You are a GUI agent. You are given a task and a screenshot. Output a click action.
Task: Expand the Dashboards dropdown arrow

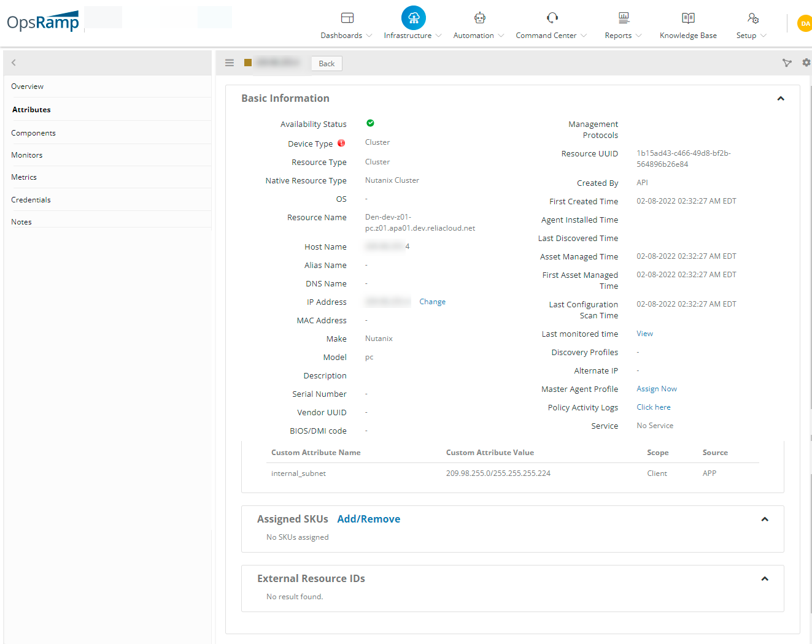pyautogui.click(x=369, y=36)
